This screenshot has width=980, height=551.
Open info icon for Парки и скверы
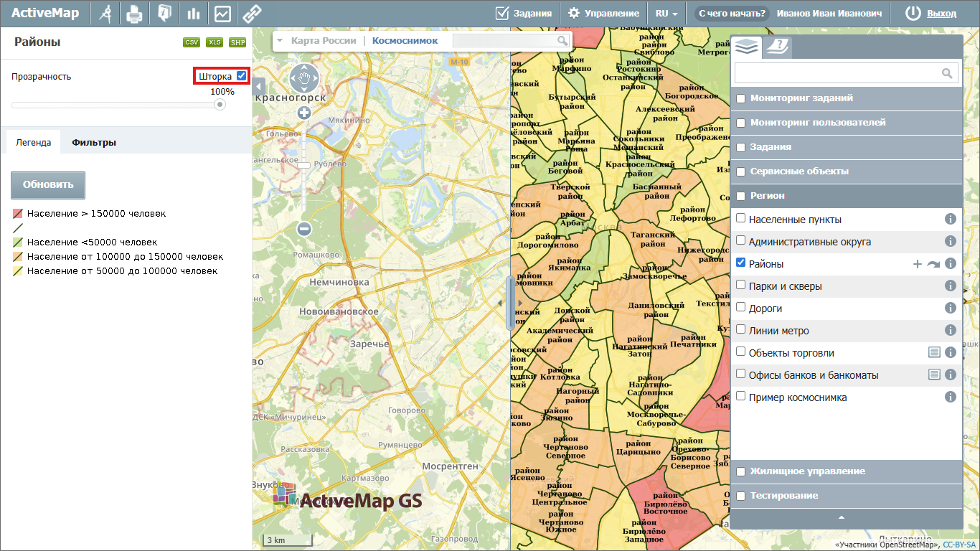point(951,286)
